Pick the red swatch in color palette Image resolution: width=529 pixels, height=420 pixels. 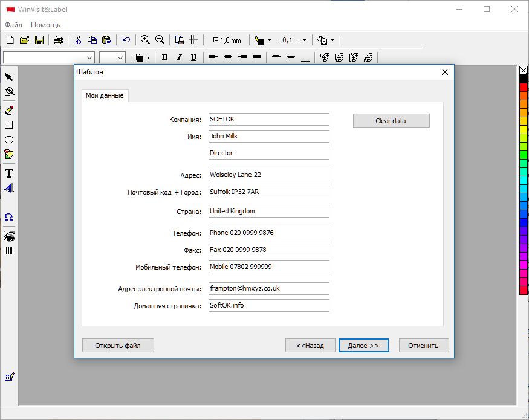(524, 88)
